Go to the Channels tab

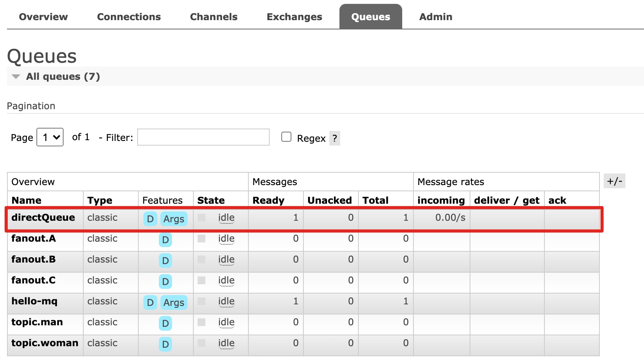(x=214, y=17)
